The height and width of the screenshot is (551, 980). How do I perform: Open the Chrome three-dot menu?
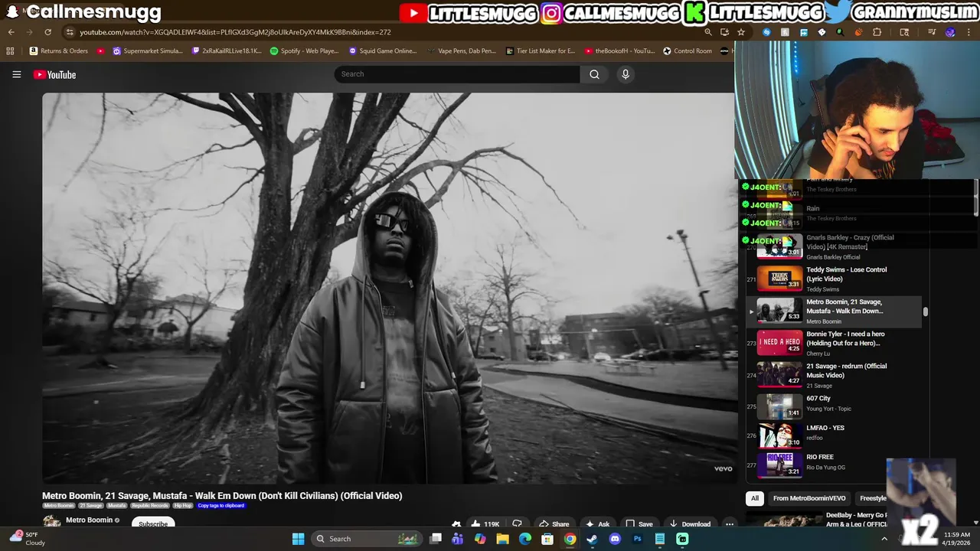pos(969,32)
